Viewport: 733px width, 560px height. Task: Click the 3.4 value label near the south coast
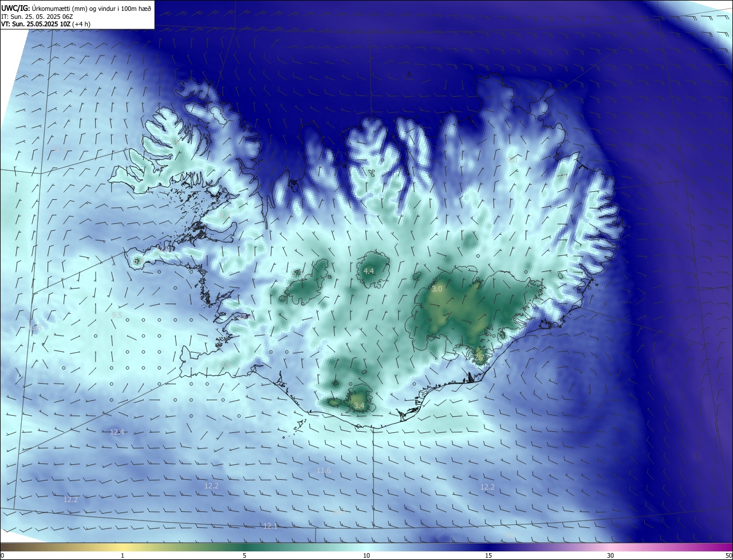(359, 406)
